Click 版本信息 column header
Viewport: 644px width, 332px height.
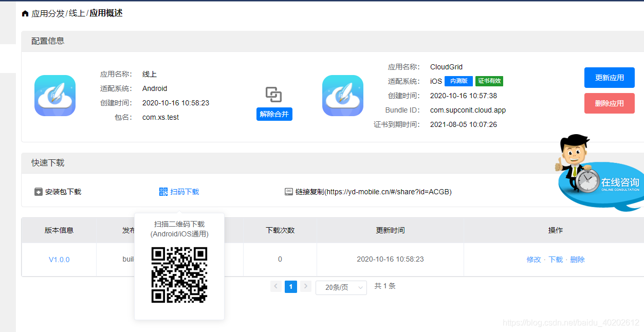click(x=59, y=230)
